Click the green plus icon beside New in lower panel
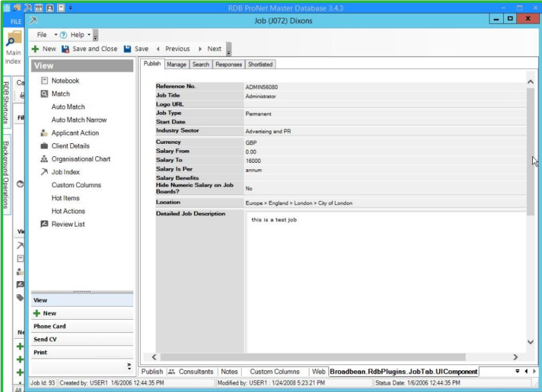The height and width of the screenshot is (392, 542). point(37,313)
